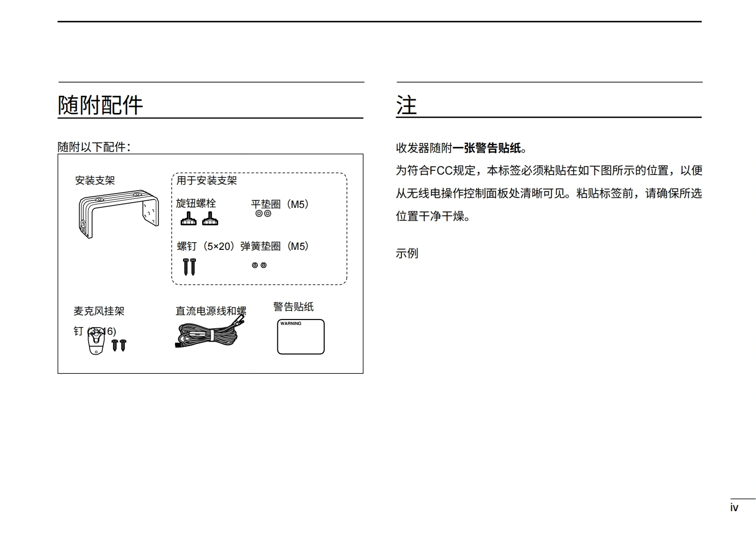Click the 随附配件 section heading

tap(100, 105)
